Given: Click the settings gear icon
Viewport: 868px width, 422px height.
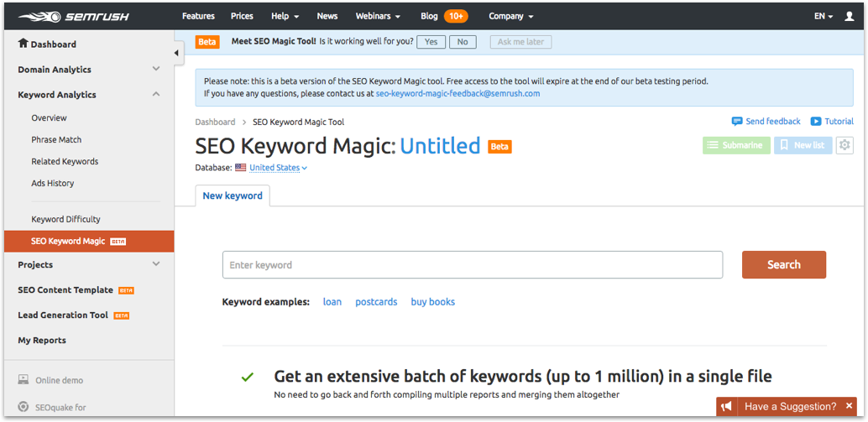Looking at the screenshot, I should 844,145.
